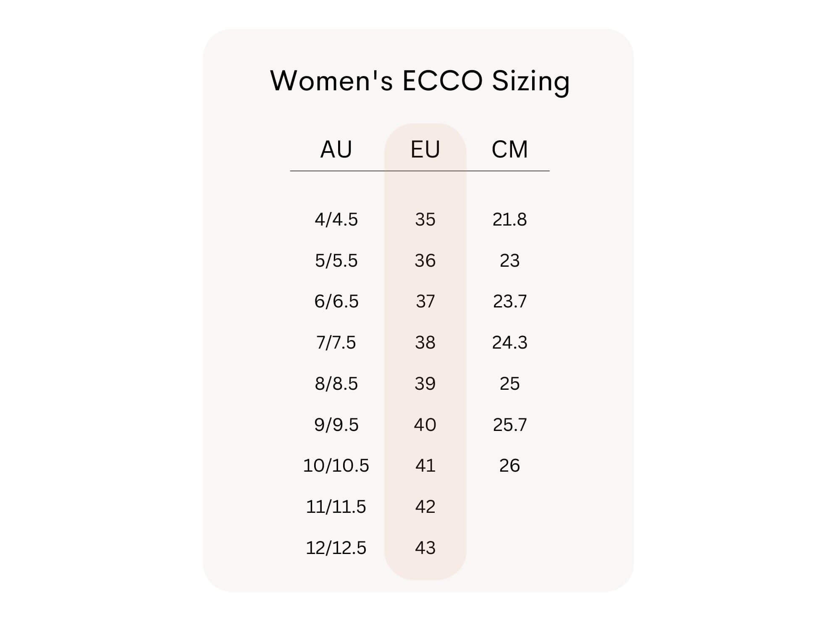The height and width of the screenshot is (630, 840).
Task: Click the "Women's ECCO Sizing" title
Action: click(x=420, y=81)
